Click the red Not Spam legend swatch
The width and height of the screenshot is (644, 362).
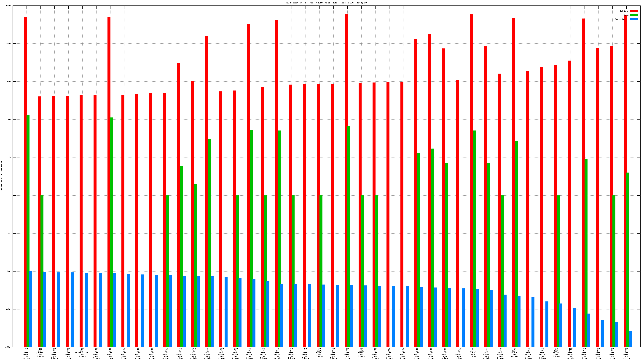tap(634, 11)
